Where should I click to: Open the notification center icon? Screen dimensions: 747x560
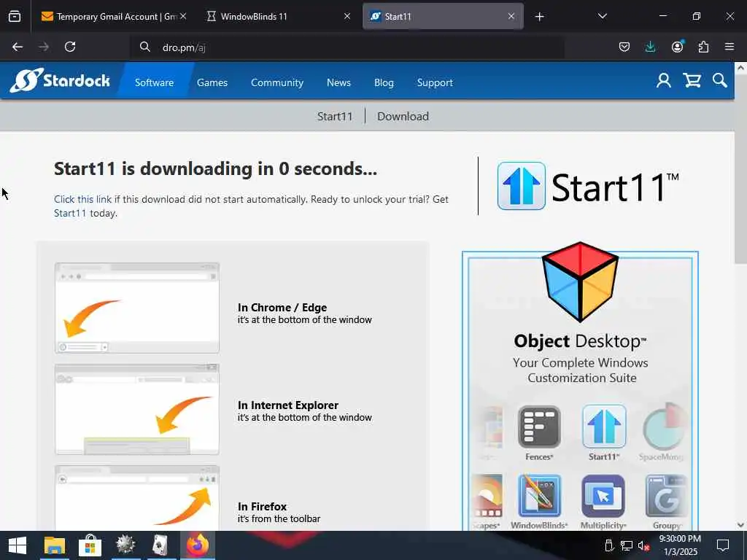[x=723, y=545]
